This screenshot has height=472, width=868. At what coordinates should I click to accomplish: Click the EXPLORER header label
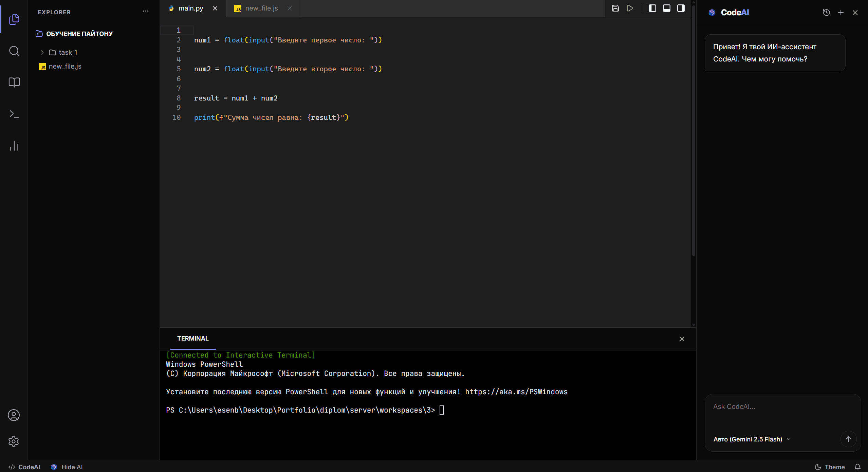54,12
